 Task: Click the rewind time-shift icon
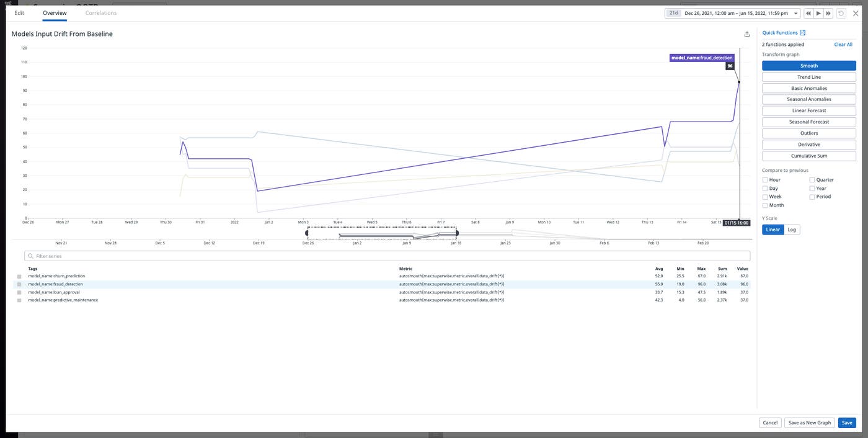[808, 13]
